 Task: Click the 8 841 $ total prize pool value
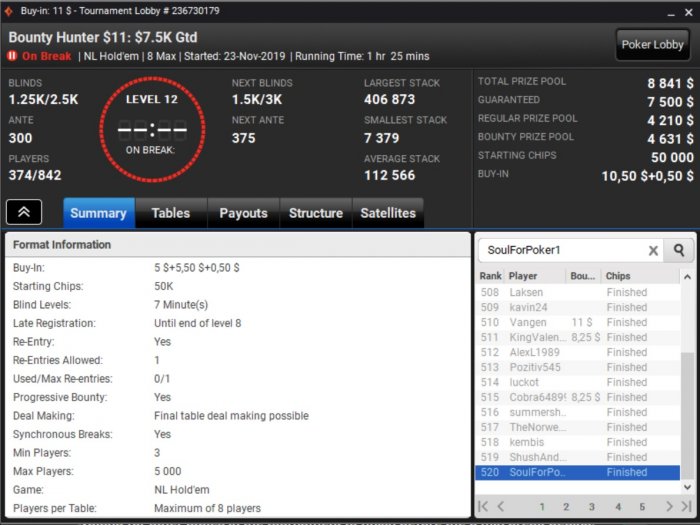coord(670,83)
